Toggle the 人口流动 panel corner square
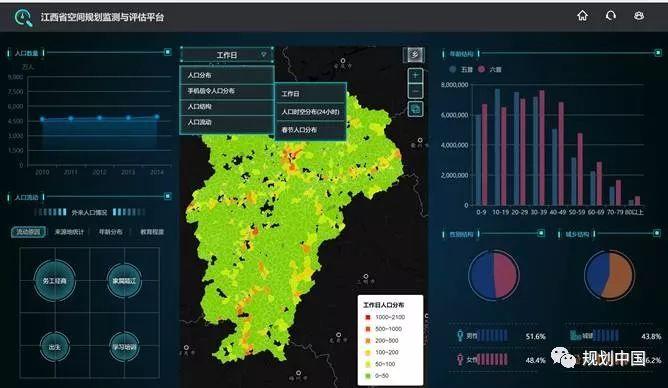Viewport: 668px width, 388px height. (x=167, y=196)
